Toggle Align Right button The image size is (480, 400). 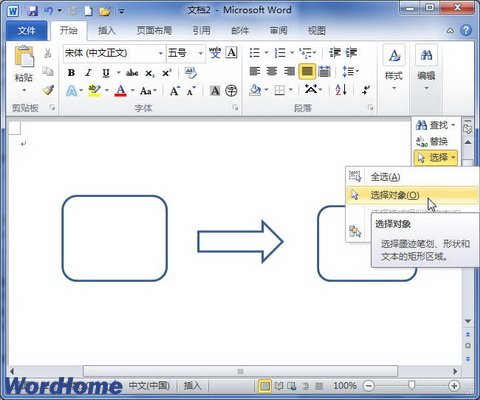[289, 71]
